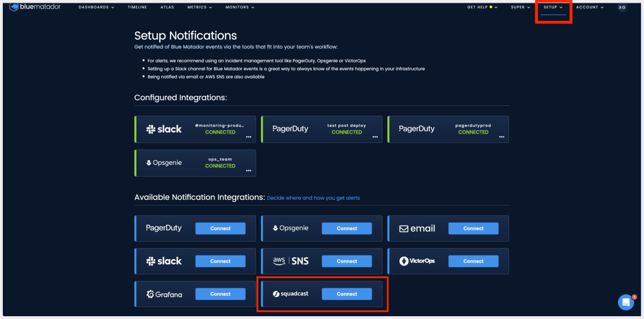The width and height of the screenshot is (644, 319).
Task: Expand the Monitors dropdown menu
Action: [240, 7]
